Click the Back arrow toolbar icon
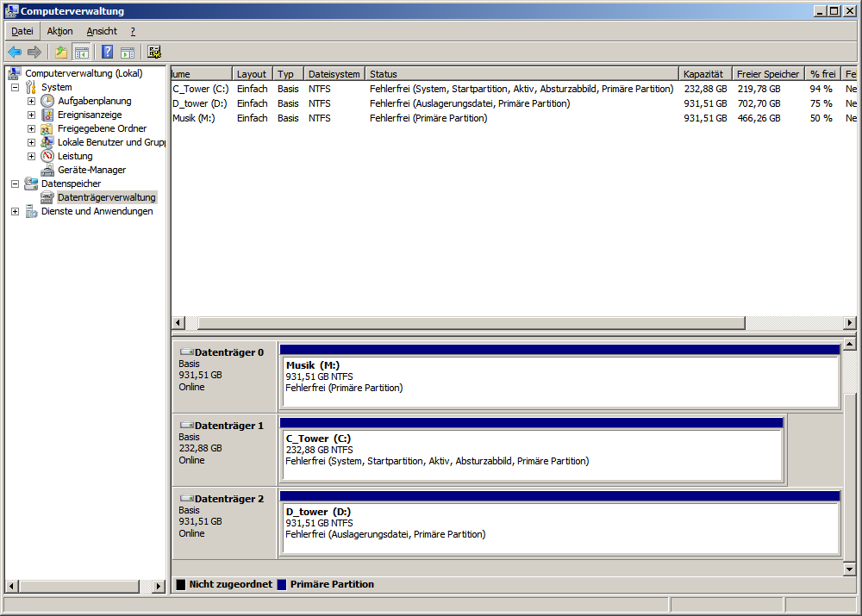 click(x=15, y=53)
